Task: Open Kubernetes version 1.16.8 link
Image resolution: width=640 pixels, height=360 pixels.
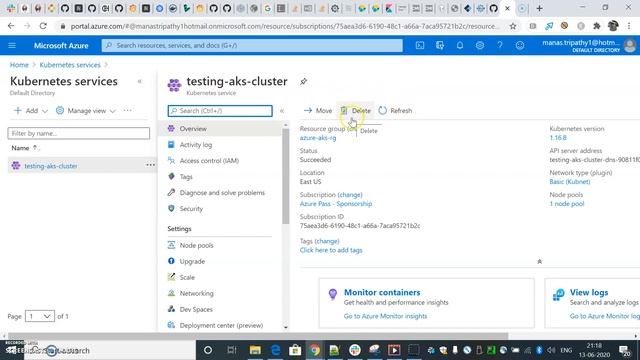Action: tap(558, 138)
